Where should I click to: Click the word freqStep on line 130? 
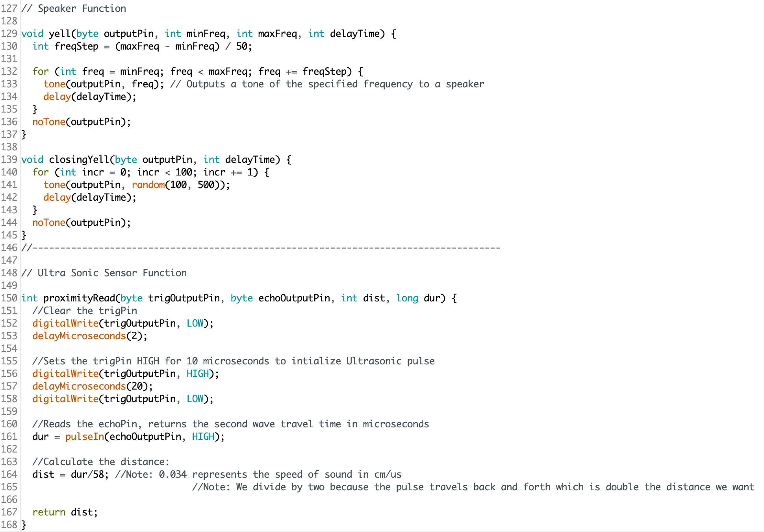[x=76, y=46]
